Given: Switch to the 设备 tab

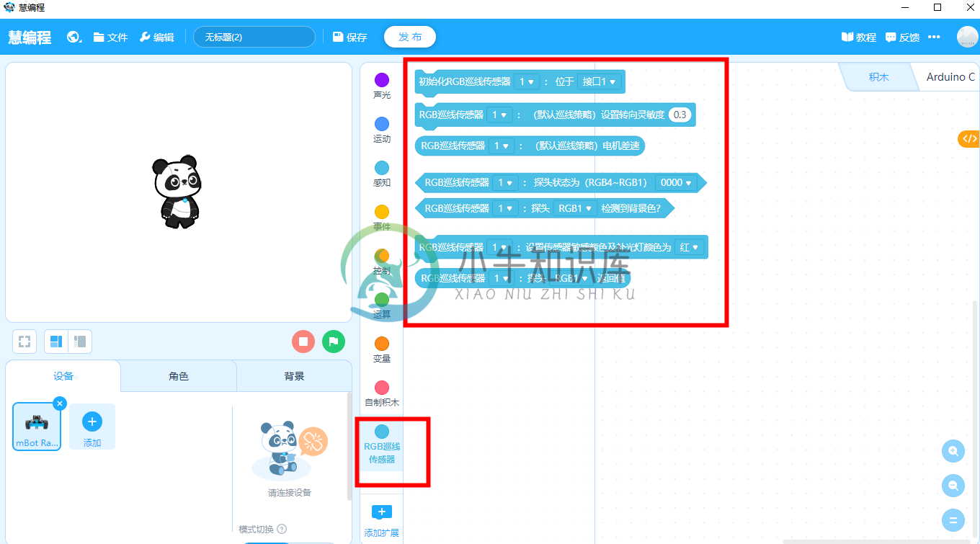Looking at the screenshot, I should [x=63, y=376].
